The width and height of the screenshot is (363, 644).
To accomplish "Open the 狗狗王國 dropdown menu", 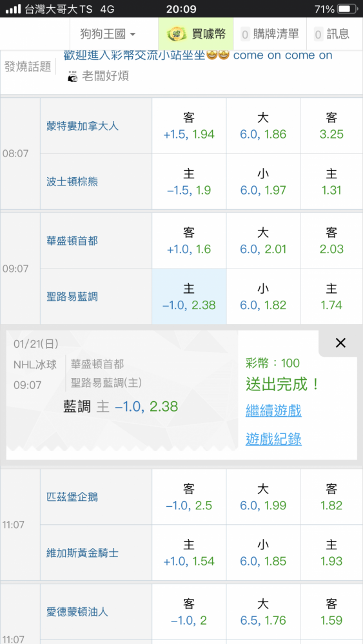I will coord(108,34).
